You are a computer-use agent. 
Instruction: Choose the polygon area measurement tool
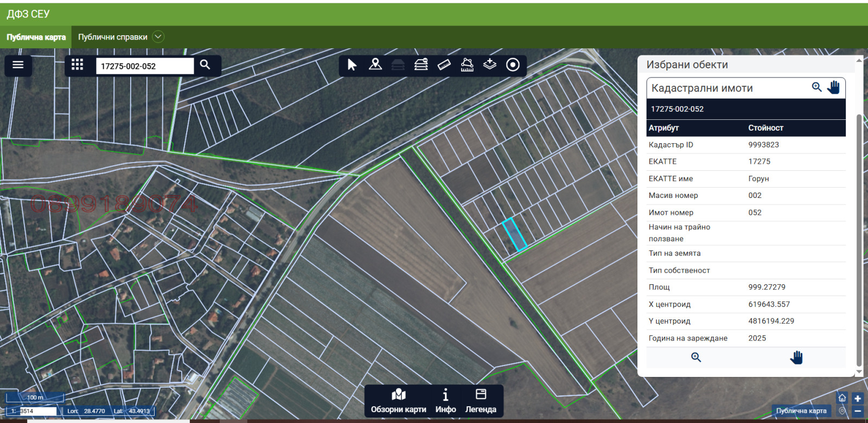coord(467,65)
